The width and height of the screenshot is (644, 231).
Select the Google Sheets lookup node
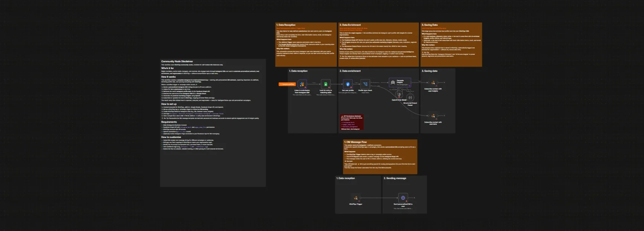tap(326, 84)
